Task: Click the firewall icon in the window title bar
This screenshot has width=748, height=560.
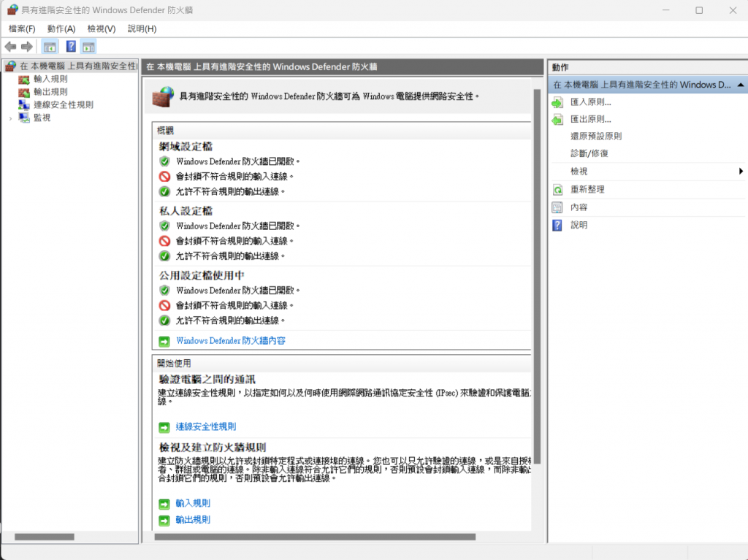Action: (12, 10)
